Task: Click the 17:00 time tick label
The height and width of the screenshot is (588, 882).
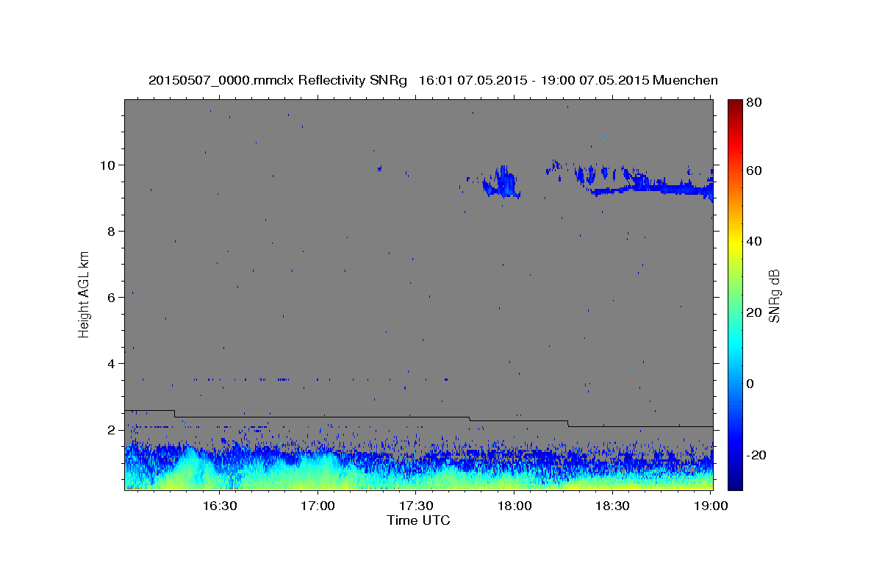Action: pos(318,506)
